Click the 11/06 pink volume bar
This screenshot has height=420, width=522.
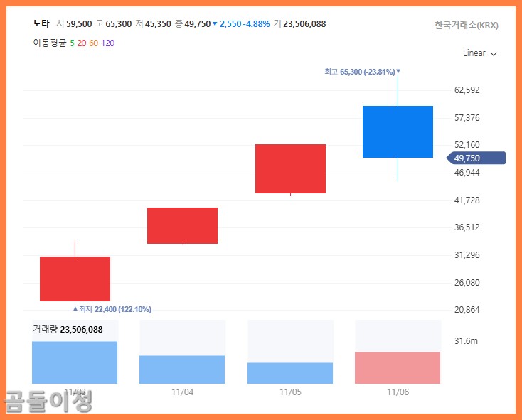point(398,368)
